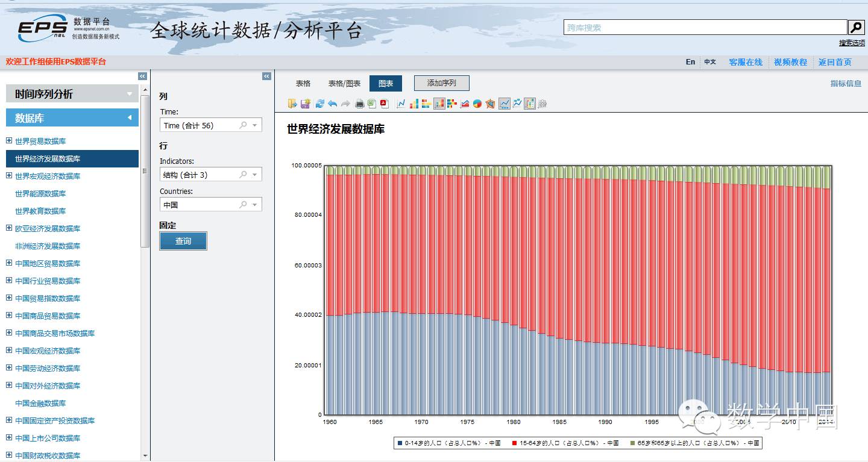The width and height of the screenshot is (868, 462).
Task: Click the 查询 query button
Action: click(183, 241)
